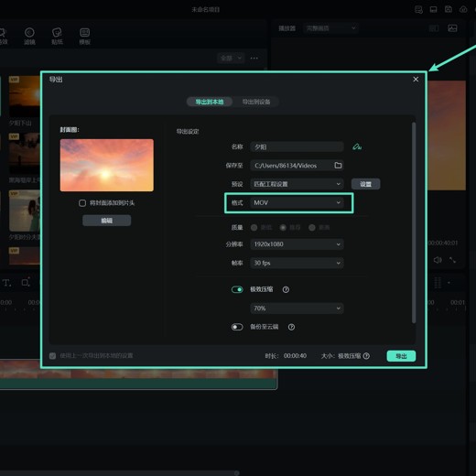The image size is (476, 476).
Task: Click the save project icon in title bar
Action: 449,9
